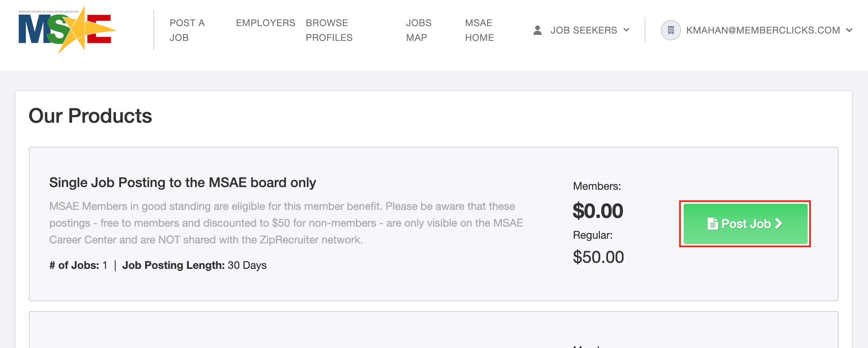Go to the Employers nav item

click(265, 23)
